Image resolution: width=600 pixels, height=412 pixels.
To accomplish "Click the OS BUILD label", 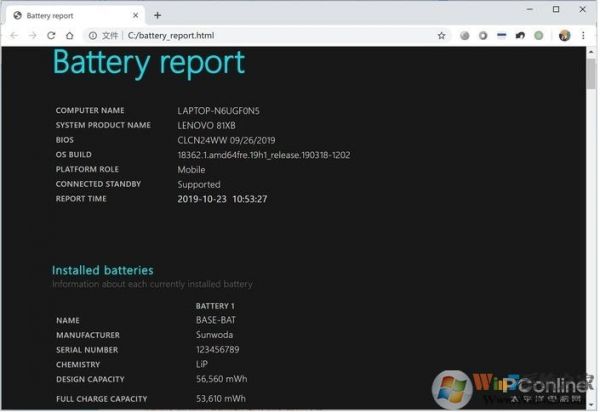I will [73, 155].
